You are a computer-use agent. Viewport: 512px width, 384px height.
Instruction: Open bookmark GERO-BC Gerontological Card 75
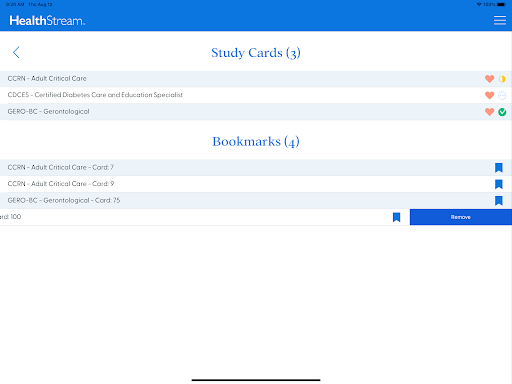pyautogui.click(x=256, y=200)
